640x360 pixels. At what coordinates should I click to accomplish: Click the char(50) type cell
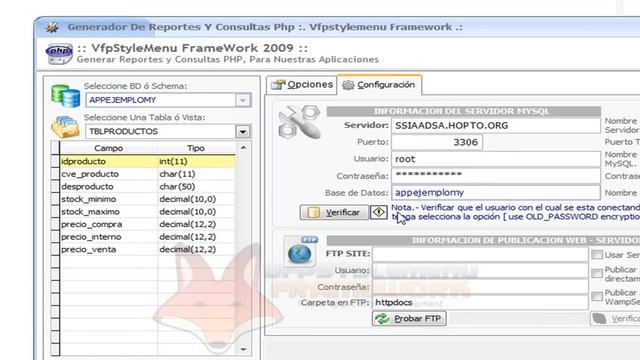pyautogui.click(x=196, y=187)
